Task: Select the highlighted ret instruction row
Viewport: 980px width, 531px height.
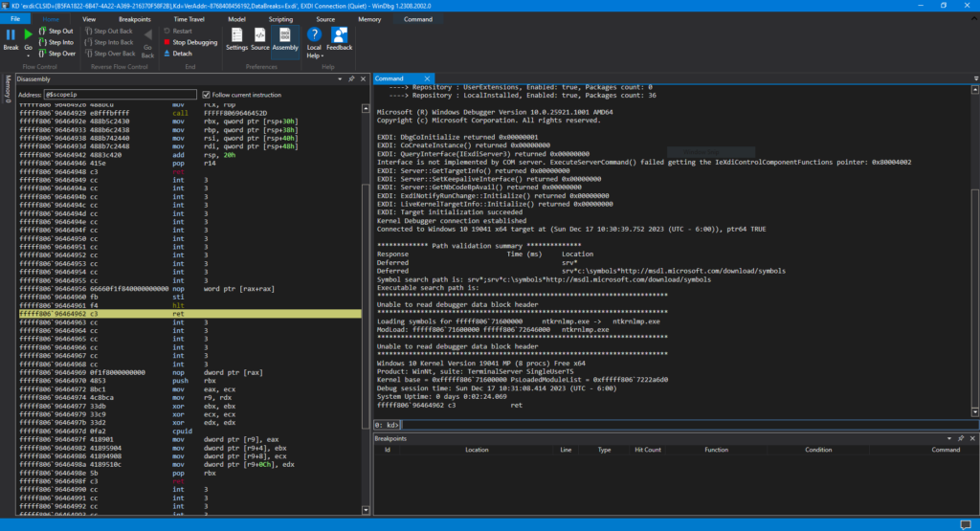Action: (x=189, y=314)
